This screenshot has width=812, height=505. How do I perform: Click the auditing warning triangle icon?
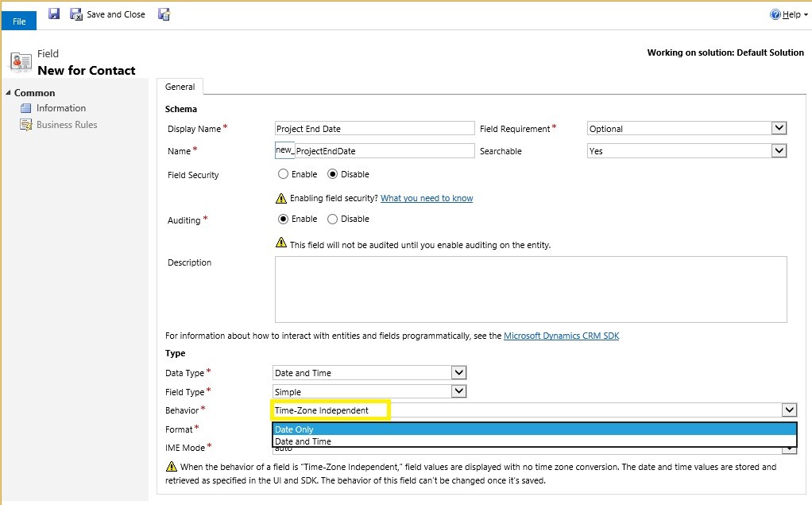[x=280, y=243]
